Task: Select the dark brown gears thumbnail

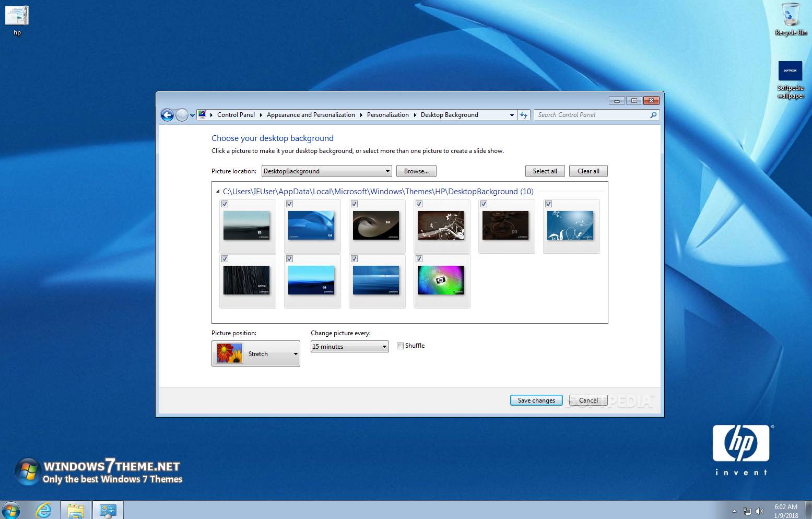Action: point(505,226)
